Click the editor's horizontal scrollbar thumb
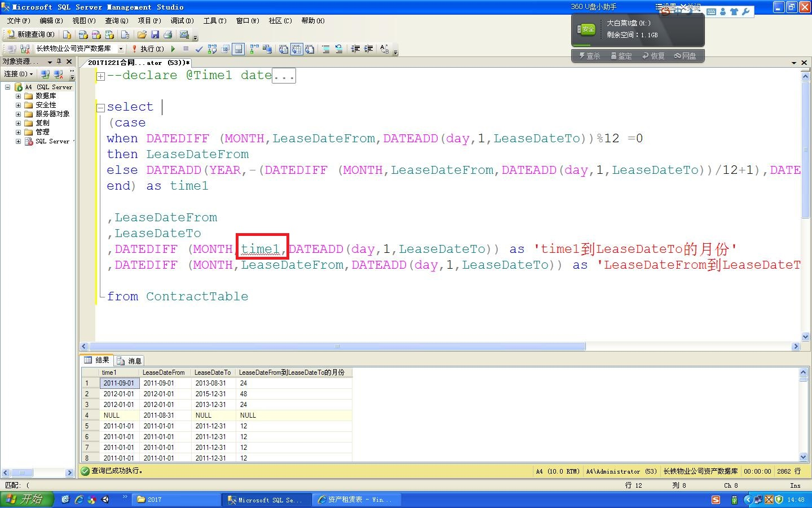 click(x=337, y=346)
